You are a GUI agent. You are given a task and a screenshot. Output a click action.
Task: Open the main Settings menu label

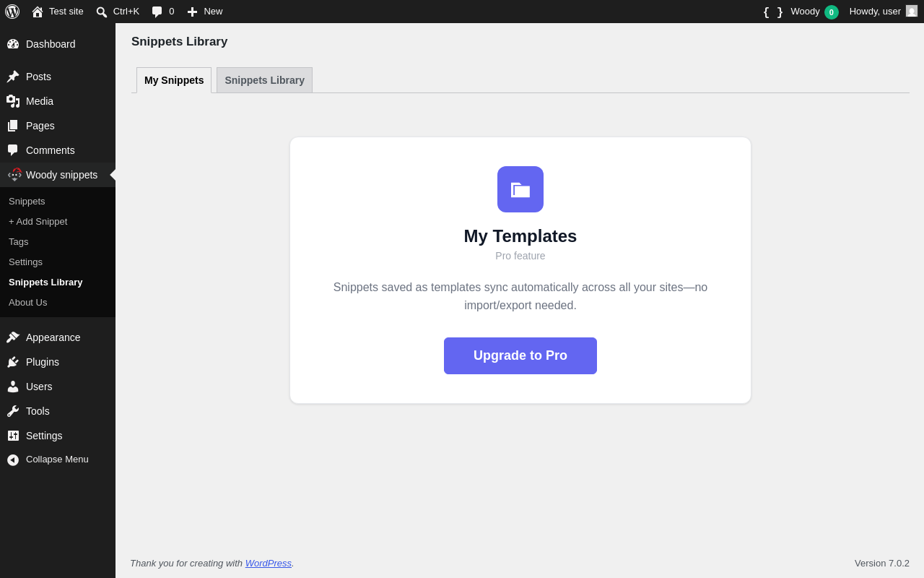pyautogui.click(x=44, y=436)
